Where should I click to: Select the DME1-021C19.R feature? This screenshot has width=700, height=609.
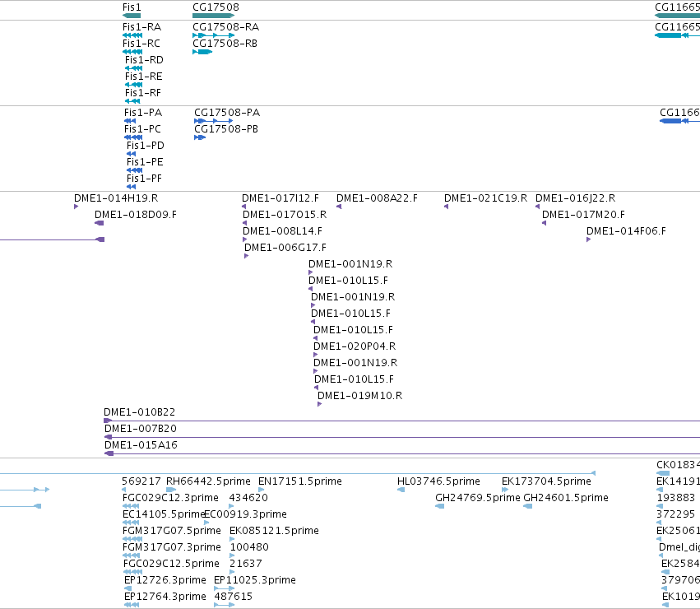click(x=447, y=207)
